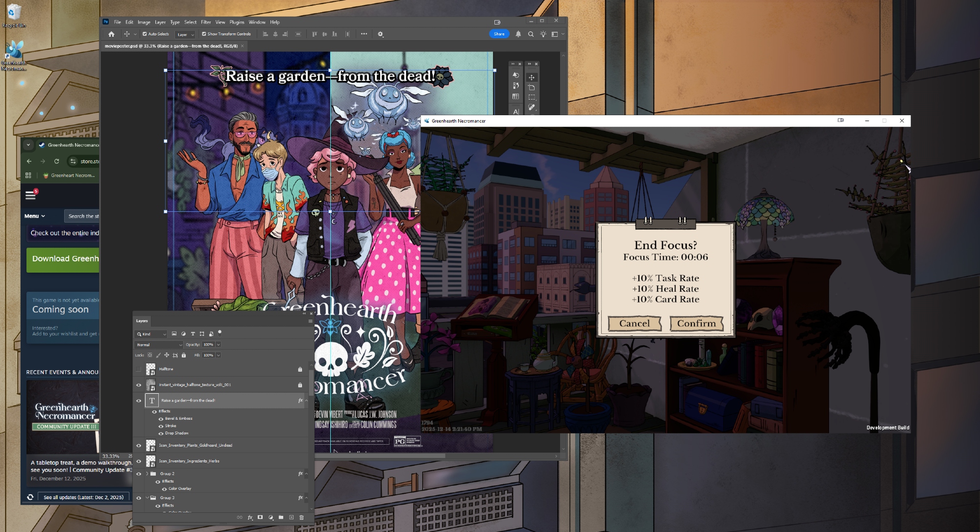Viewport: 980px width, 532px height.
Task: Add a layer mask from Layers panel
Action: pos(260,517)
